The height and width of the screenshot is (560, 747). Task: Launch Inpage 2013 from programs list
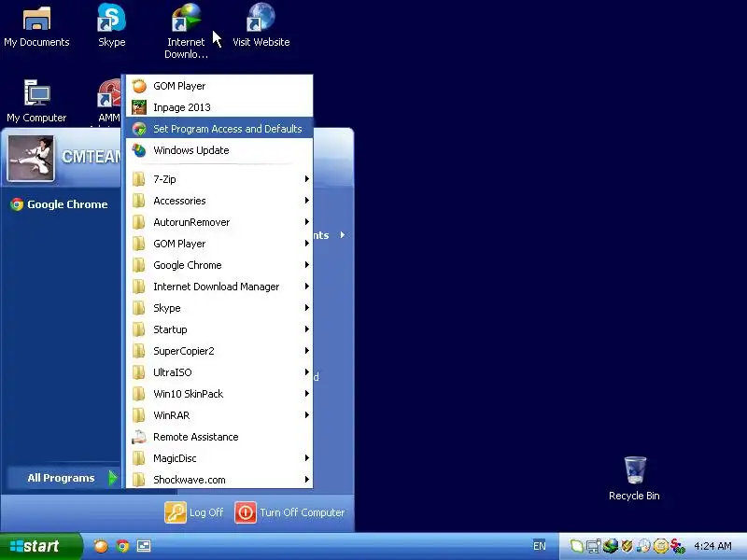tap(219, 107)
